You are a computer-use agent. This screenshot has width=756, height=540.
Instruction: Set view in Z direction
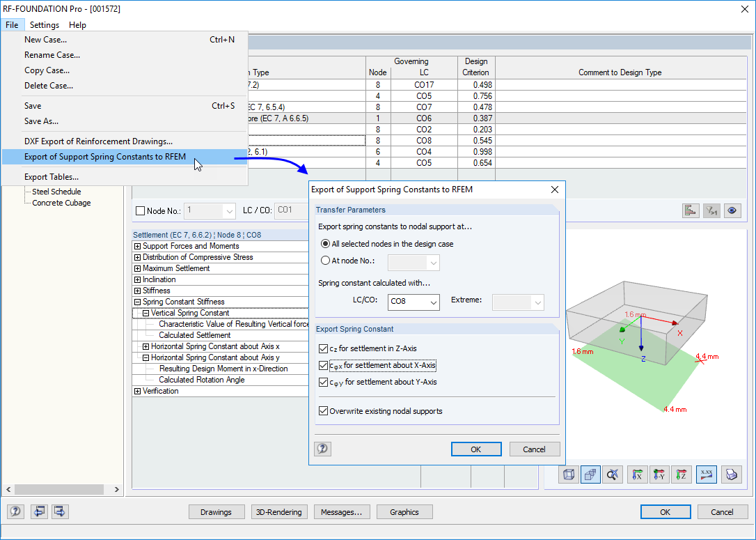tap(682, 474)
